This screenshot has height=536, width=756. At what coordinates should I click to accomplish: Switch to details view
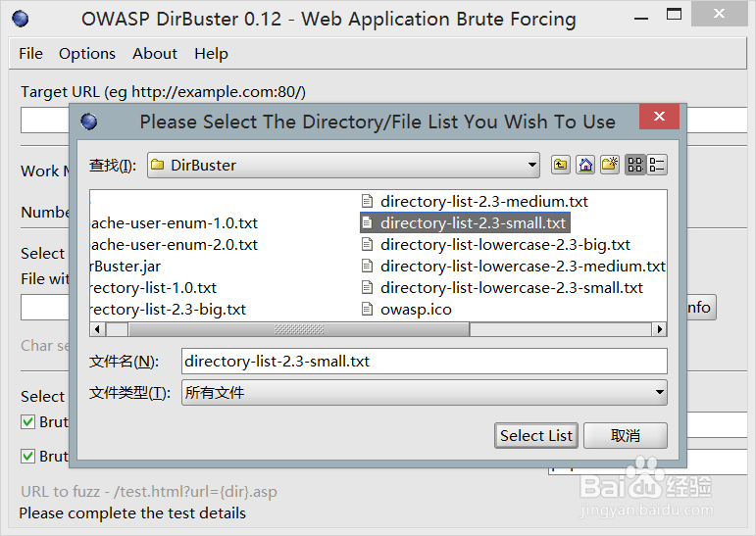(657, 165)
